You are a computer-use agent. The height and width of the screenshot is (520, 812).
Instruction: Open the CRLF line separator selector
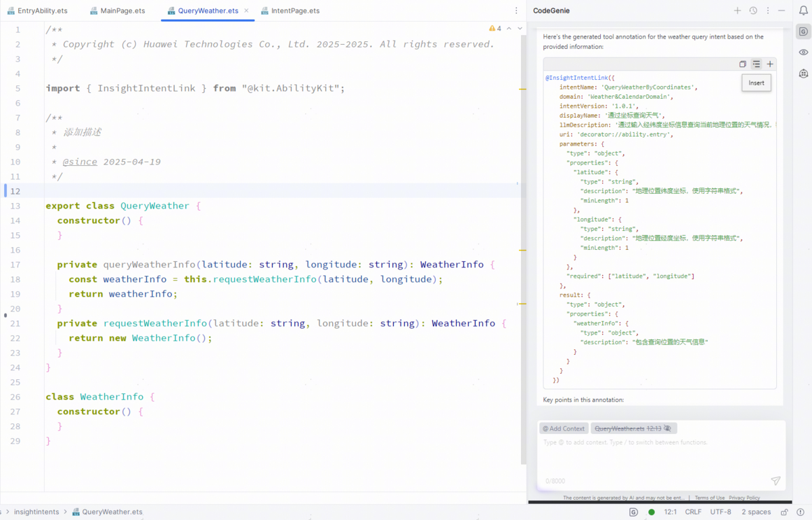693,512
